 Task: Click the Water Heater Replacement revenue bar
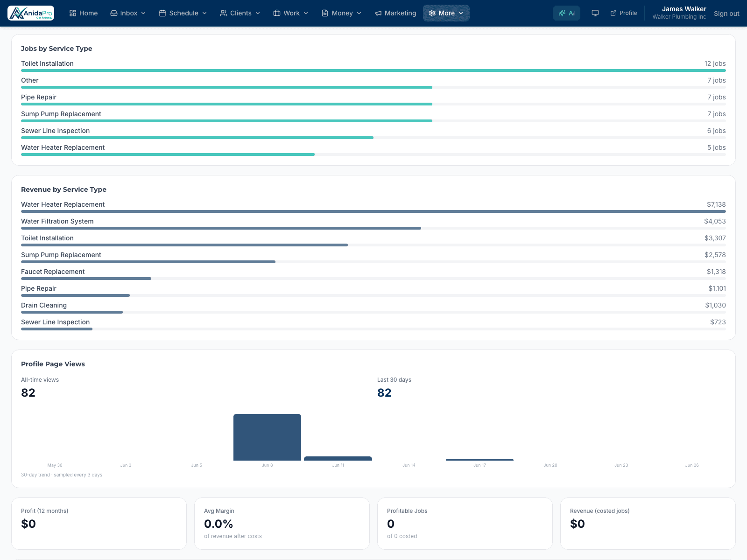click(x=373, y=211)
